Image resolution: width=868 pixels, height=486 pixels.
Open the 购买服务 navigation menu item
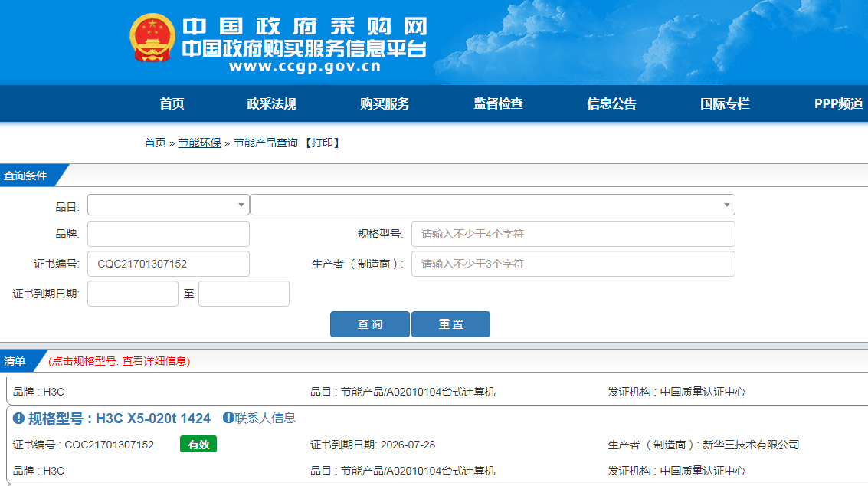tap(385, 103)
